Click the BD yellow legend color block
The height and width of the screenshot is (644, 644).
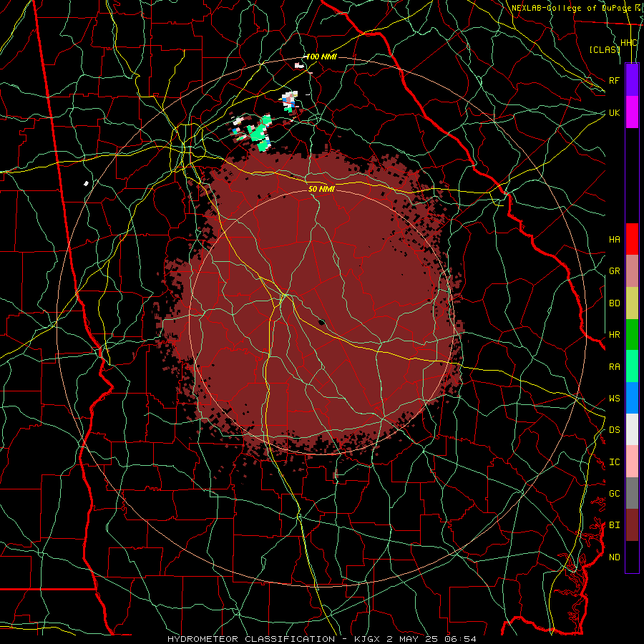coord(632,303)
